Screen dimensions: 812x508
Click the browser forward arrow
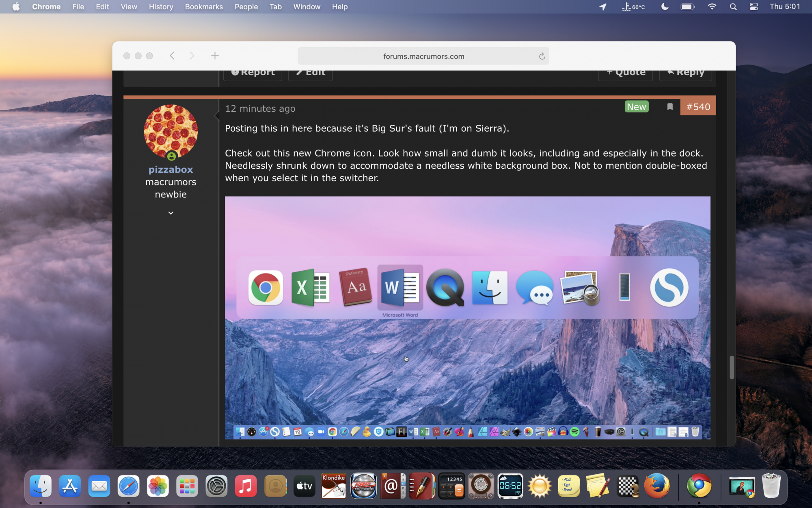point(192,56)
